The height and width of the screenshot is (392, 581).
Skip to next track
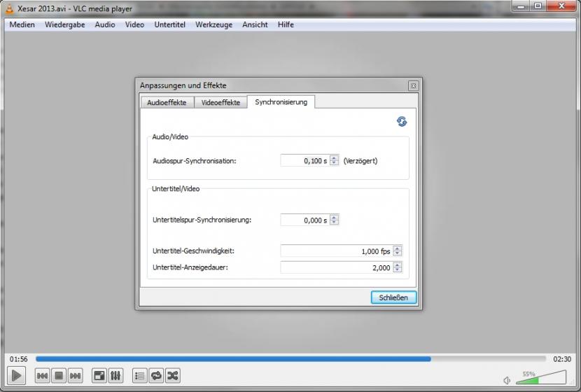click(x=75, y=376)
